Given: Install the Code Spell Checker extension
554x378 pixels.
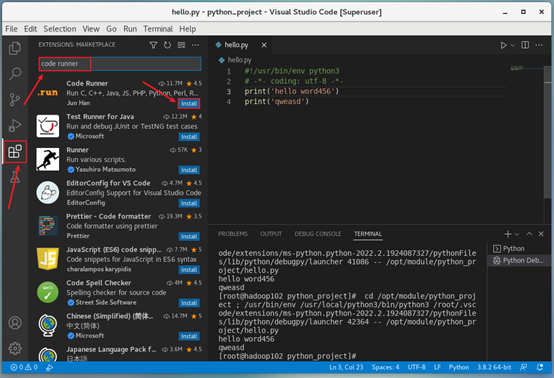Looking at the screenshot, I should tap(189, 303).
